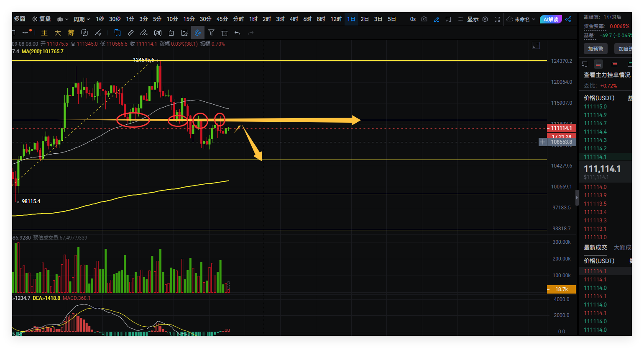This screenshot has width=644, height=348.
Task: Select the freehand pen drawing tool
Action: coord(144,33)
